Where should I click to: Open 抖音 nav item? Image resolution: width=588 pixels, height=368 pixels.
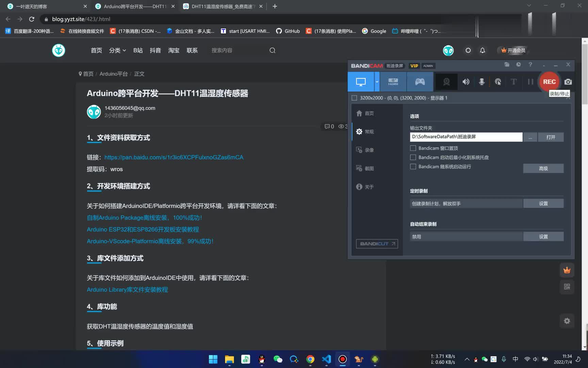155,50
